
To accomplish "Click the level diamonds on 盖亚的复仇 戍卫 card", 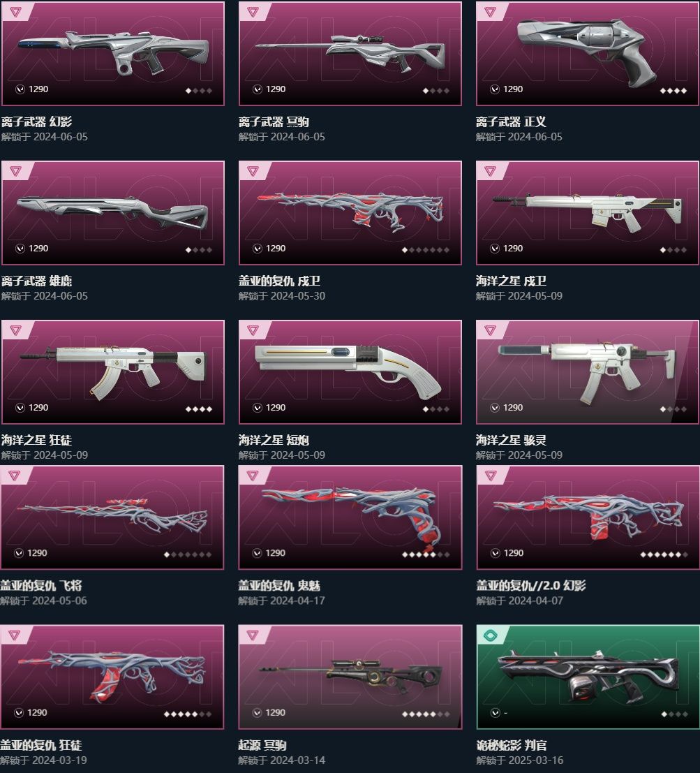I will (426, 250).
